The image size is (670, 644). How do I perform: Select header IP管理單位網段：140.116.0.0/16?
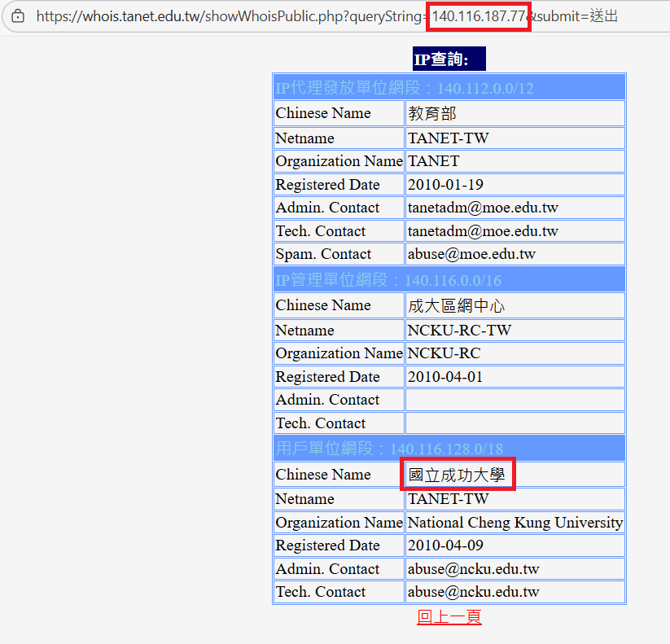(x=449, y=279)
